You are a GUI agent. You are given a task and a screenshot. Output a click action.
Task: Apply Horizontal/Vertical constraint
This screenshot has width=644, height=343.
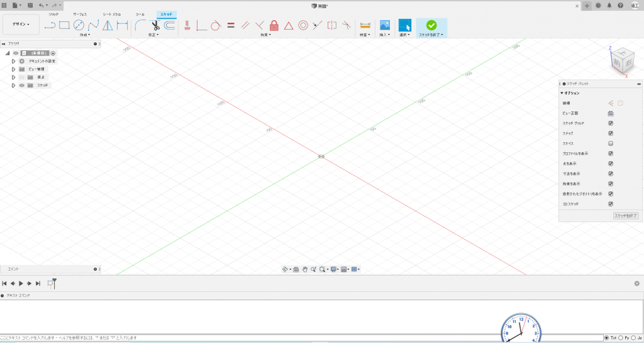point(187,25)
